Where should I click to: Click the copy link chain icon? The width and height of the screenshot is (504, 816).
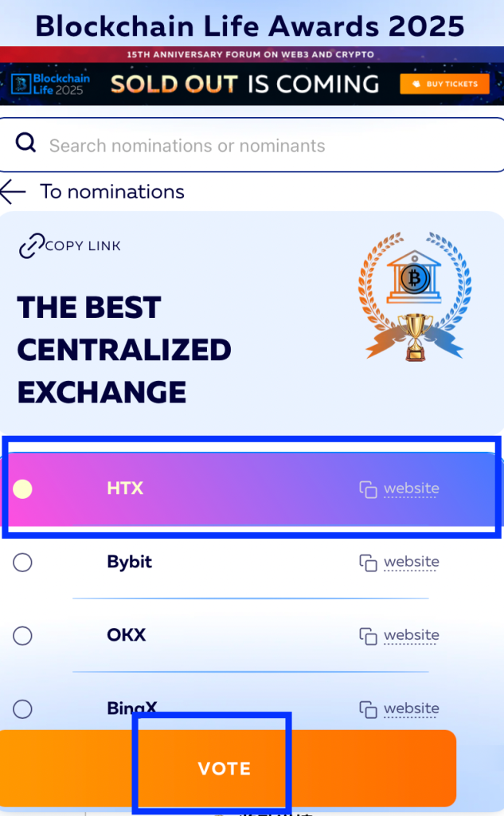point(30,246)
